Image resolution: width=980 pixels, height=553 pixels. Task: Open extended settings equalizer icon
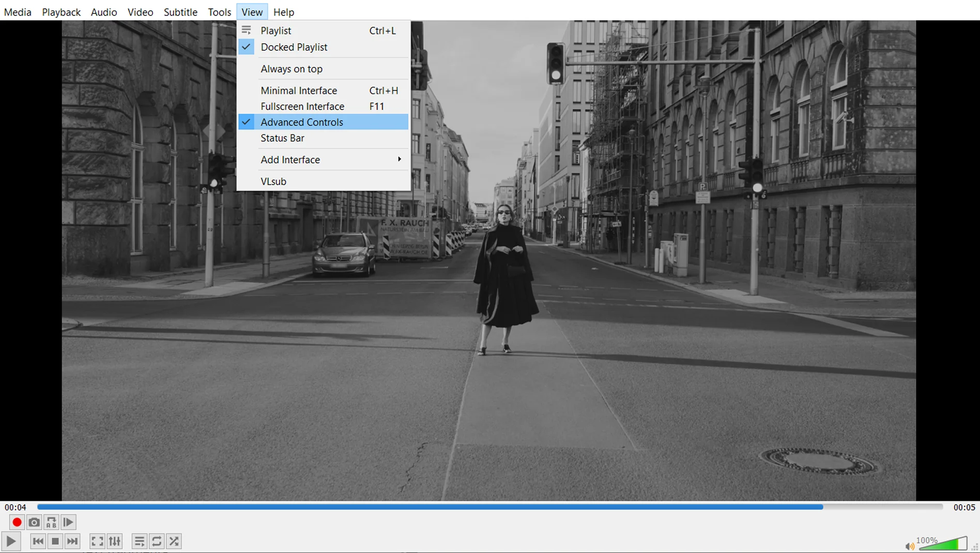click(115, 541)
